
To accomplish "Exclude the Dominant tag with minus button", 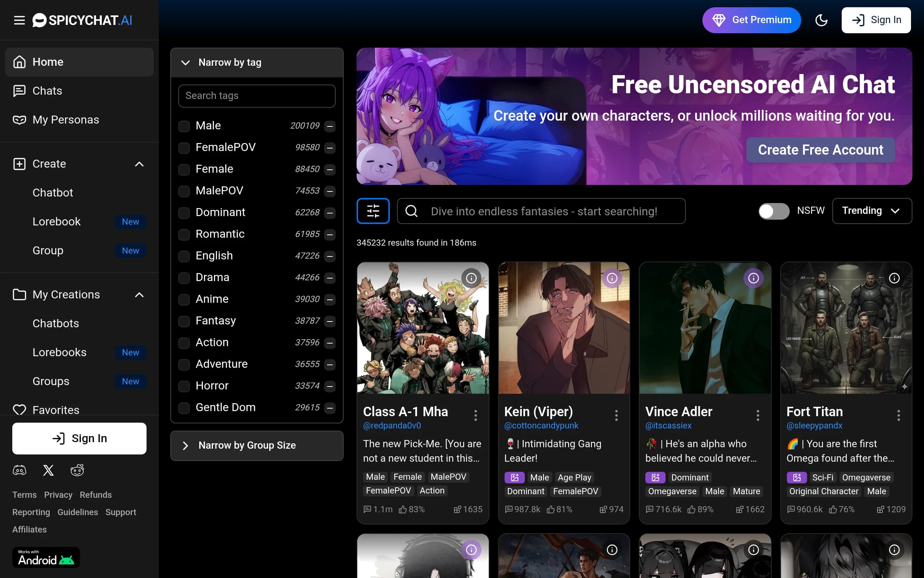I will [330, 212].
